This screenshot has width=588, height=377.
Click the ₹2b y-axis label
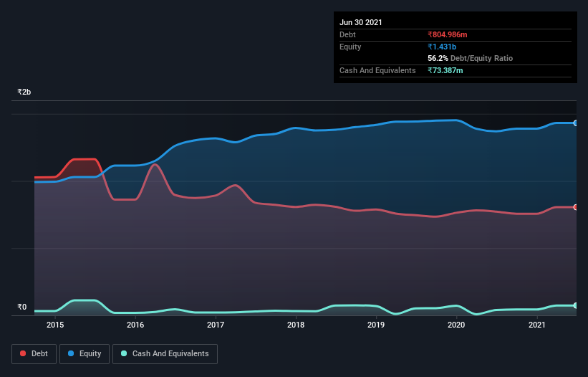[24, 92]
